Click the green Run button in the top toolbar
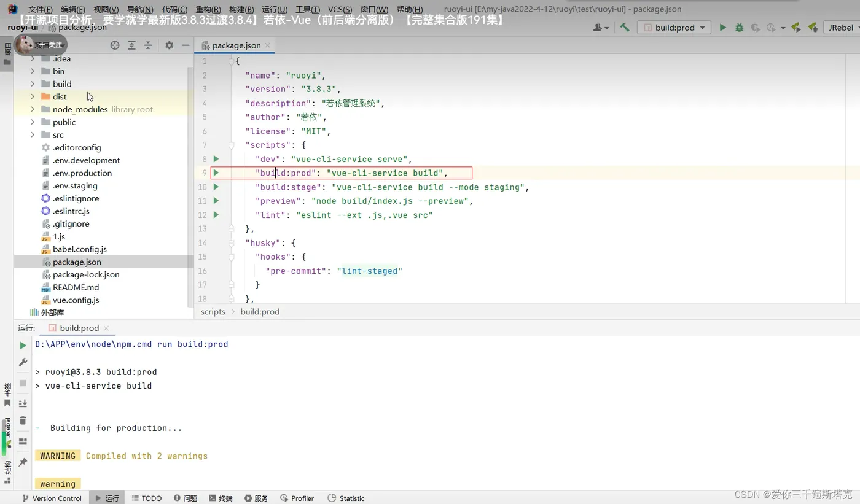Viewport: 860px width, 504px height. pos(722,28)
